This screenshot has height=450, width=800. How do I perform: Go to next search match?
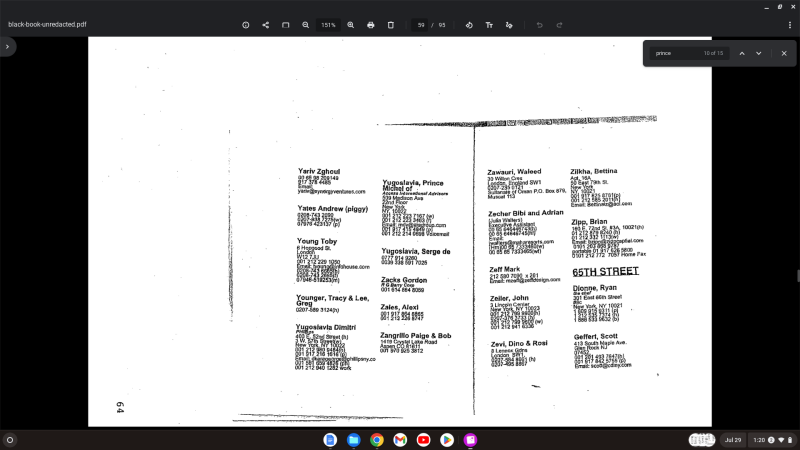[759, 53]
